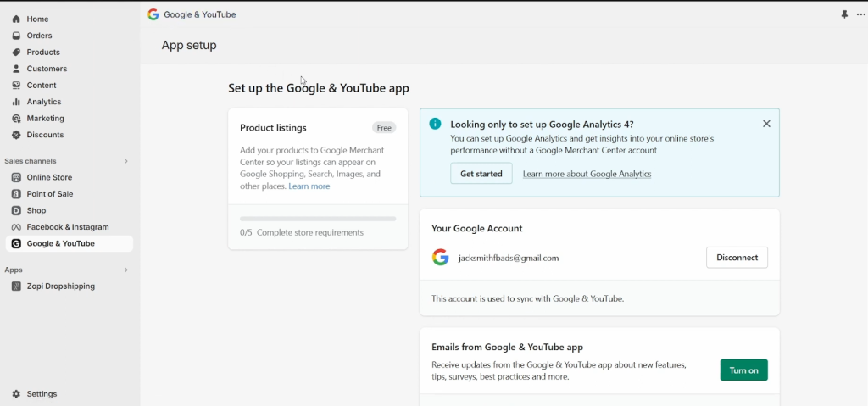Click the Home icon in sidebar
Image resolution: width=868 pixels, height=406 pixels.
[16, 19]
